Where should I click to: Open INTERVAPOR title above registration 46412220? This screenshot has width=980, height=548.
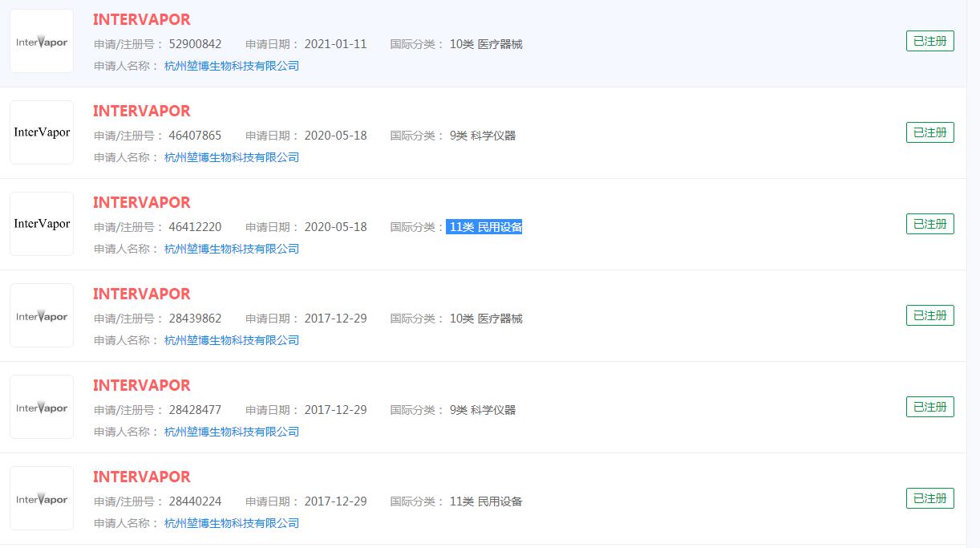click(142, 203)
